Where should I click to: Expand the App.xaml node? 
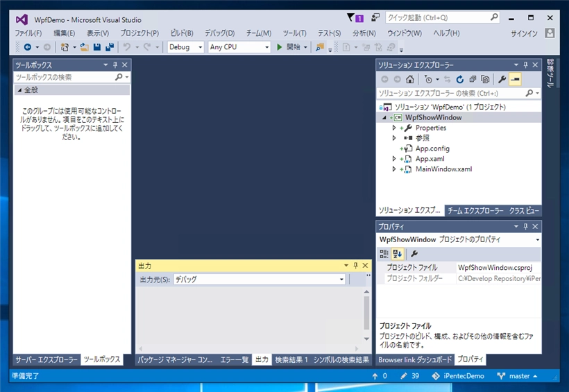coord(394,159)
